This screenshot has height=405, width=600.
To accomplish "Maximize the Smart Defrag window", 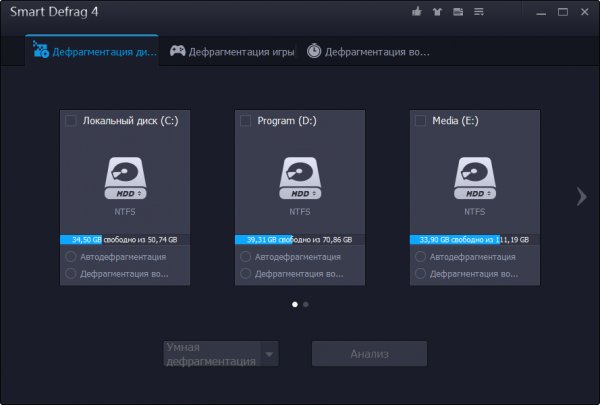I will [562, 12].
